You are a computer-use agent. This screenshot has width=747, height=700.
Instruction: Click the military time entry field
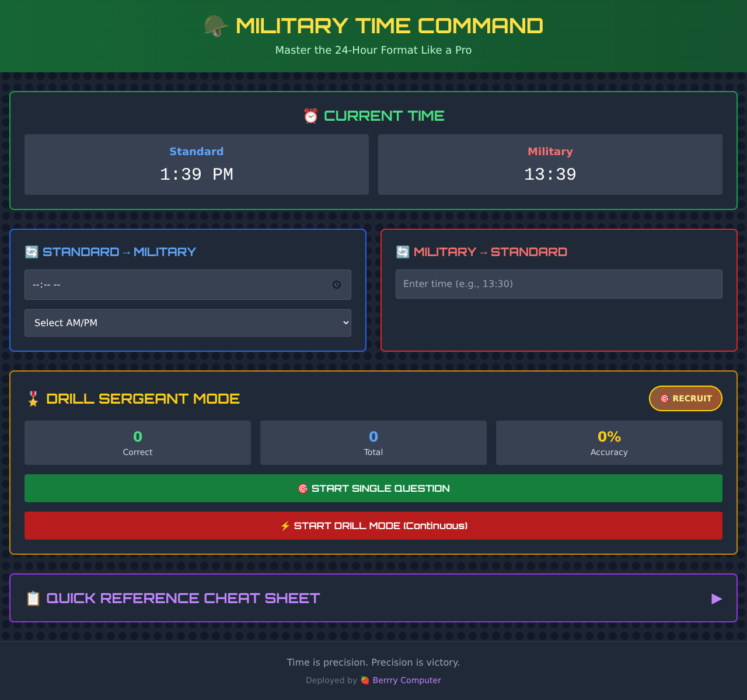(558, 284)
